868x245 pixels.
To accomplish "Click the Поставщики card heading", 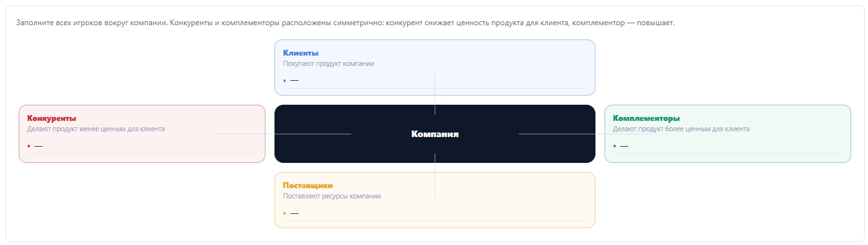I will tap(308, 186).
